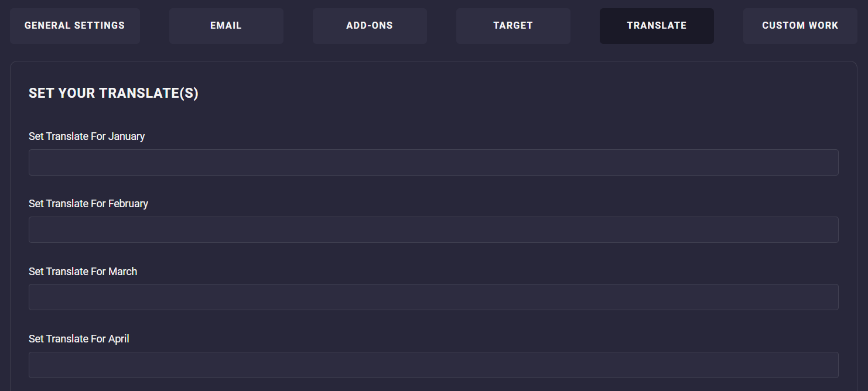Switch to the Email tab
The width and height of the screenshot is (868, 391).
click(226, 26)
